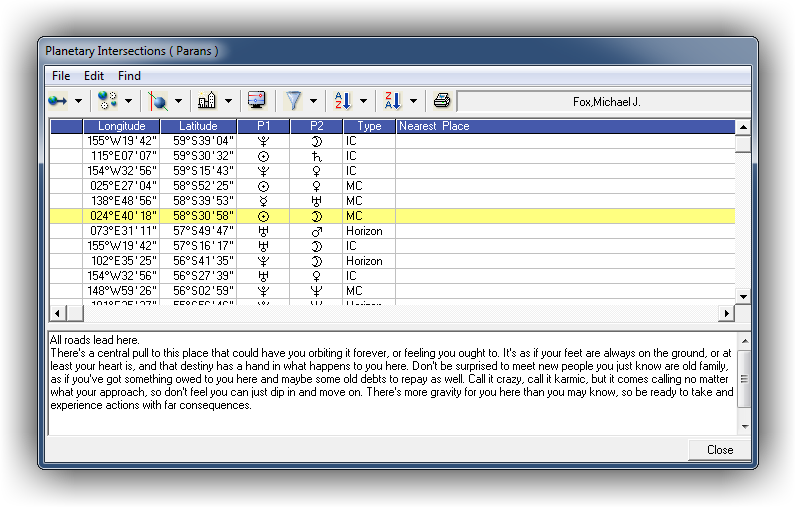The image size is (795, 507).
Task: Expand dropdown next to A-Z sort icon
Action: pyautogui.click(x=363, y=101)
